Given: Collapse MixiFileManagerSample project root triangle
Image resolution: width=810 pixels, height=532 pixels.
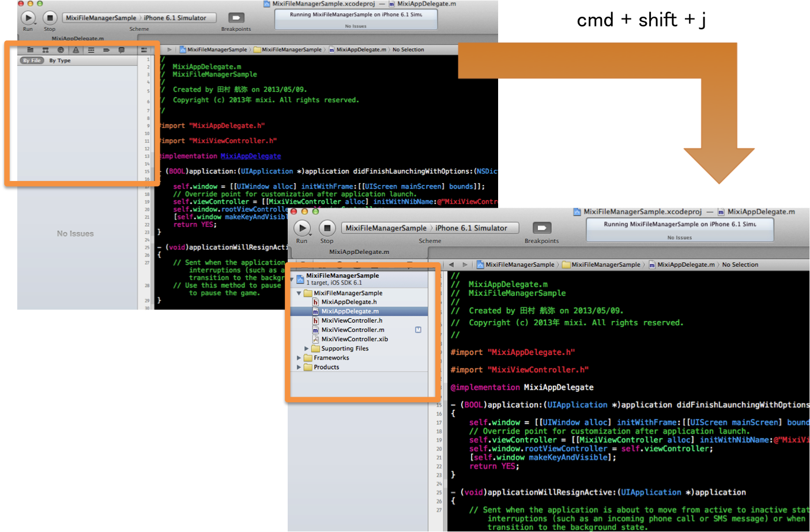Looking at the screenshot, I should [x=292, y=279].
